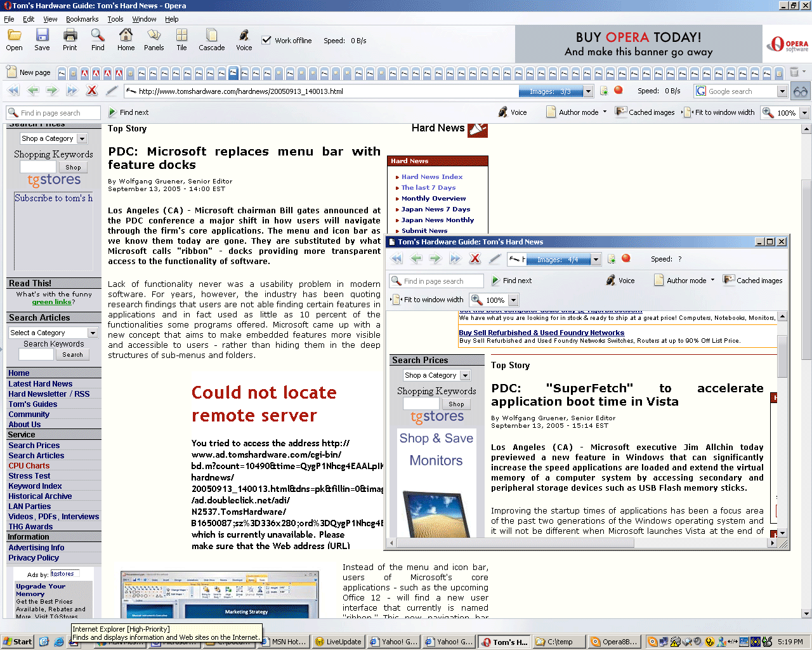Click Voice button in inner window toolbar
The image size is (812, 650).
click(x=620, y=281)
